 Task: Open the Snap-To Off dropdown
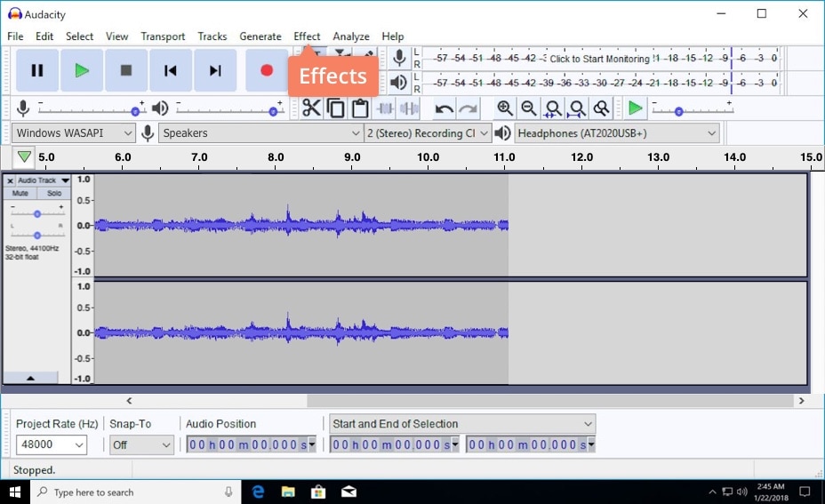141,445
